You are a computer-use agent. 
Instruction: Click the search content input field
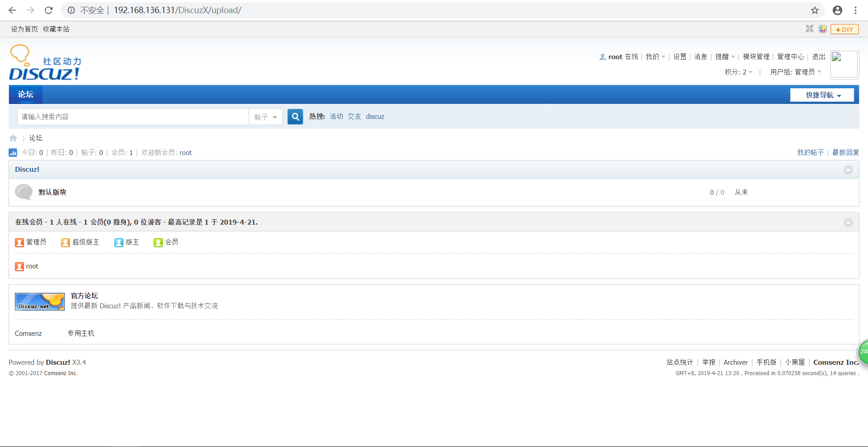click(x=133, y=117)
